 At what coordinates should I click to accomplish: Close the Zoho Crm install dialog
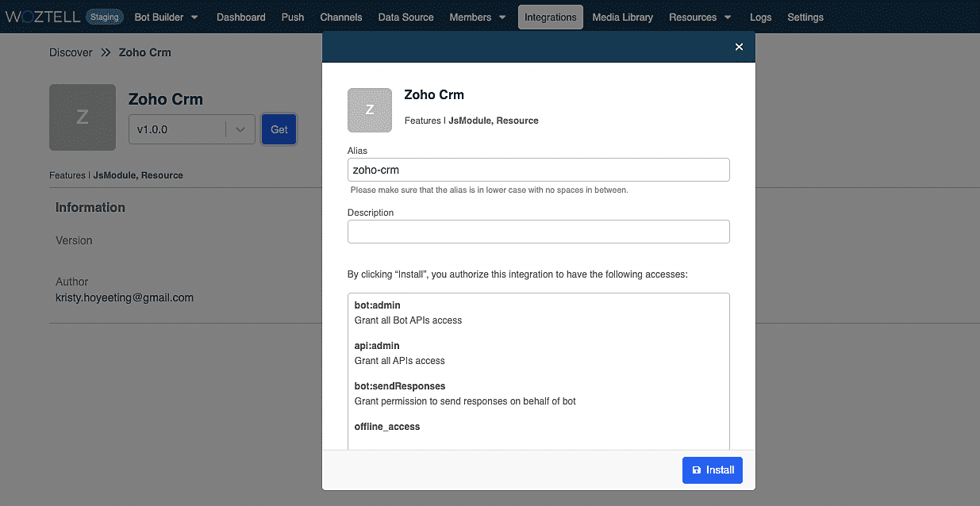coord(739,47)
